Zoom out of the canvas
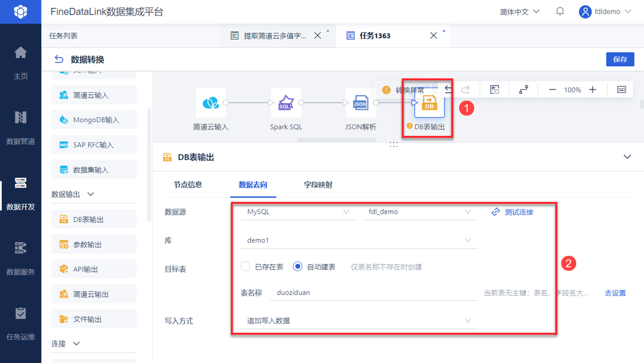644x363 pixels. tap(553, 90)
